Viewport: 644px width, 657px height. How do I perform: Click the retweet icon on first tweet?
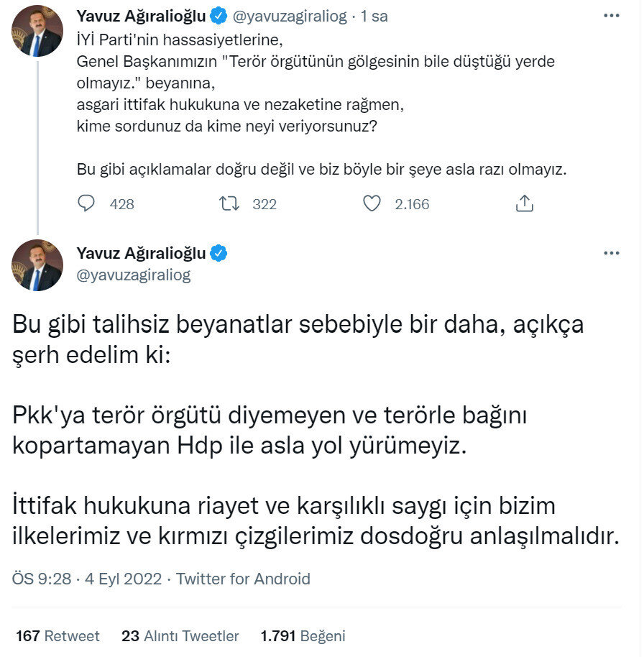(229, 204)
